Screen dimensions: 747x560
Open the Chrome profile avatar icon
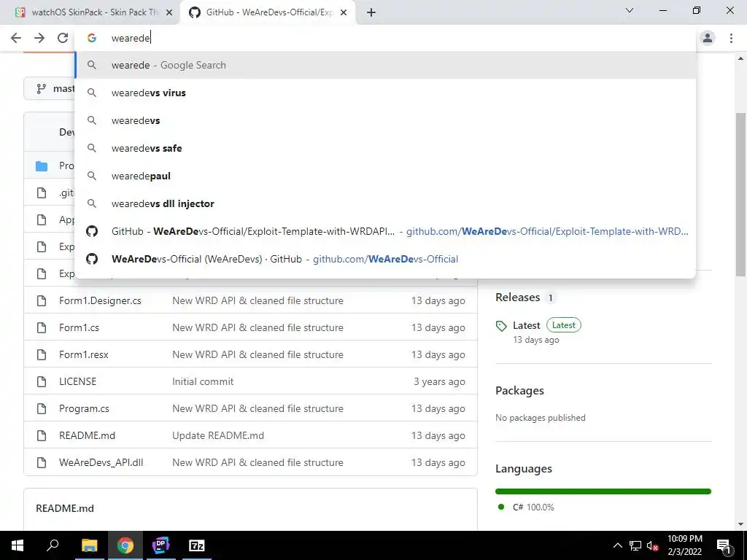click(708, 38)
